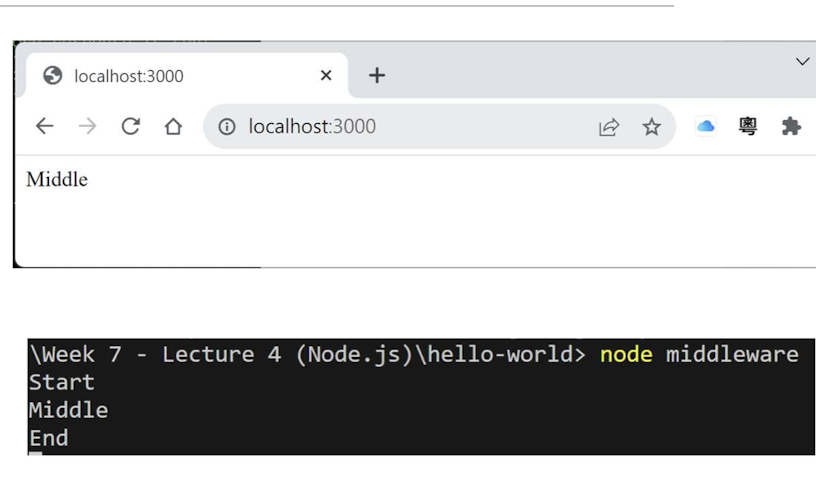
Task: Click the Middle text on the page
Action: 57,180
